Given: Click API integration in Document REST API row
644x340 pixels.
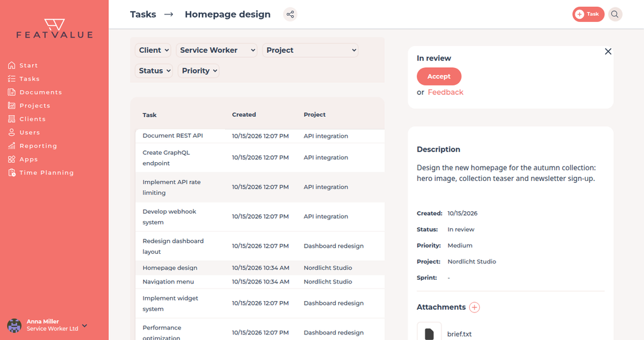Looking at the screenshot, I should click(x=326, y=136).
